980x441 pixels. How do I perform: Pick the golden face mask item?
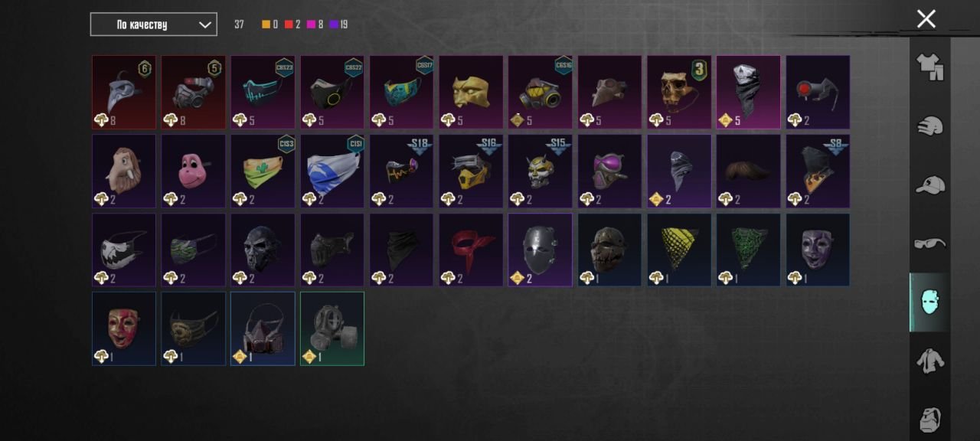click(x=471, y=92)
